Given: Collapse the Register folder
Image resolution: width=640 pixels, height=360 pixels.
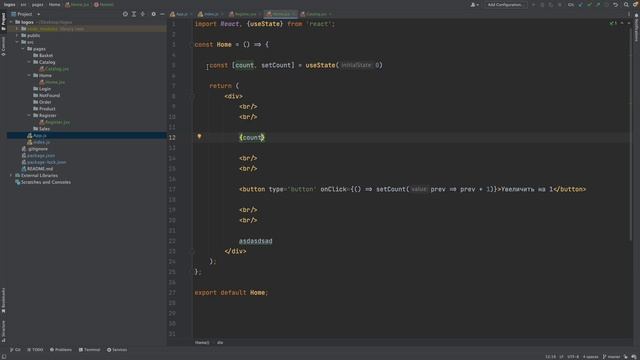Looking at the screenshot, I should 29,116.
